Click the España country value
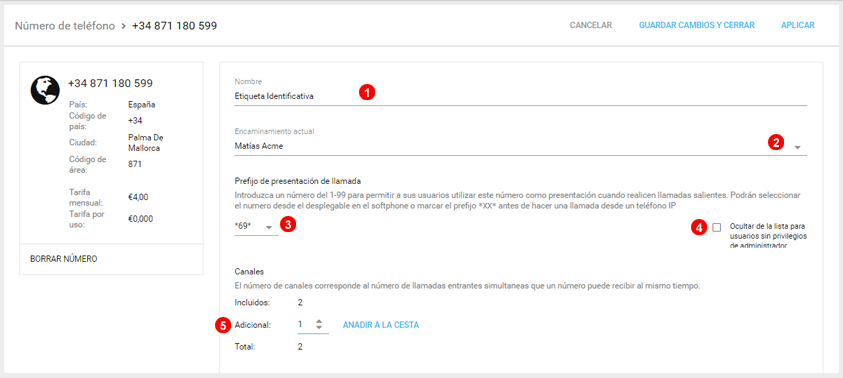The image size is (843, 378). click(x=142, y=105)
